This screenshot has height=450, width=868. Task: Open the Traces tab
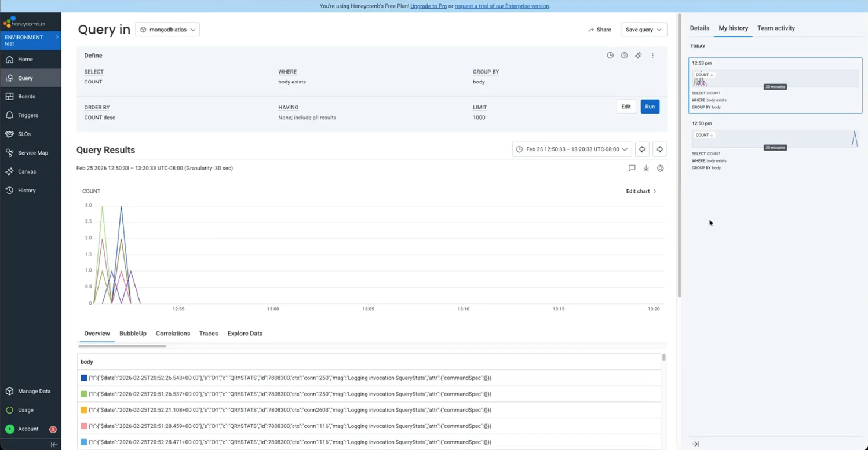[209, 334]
